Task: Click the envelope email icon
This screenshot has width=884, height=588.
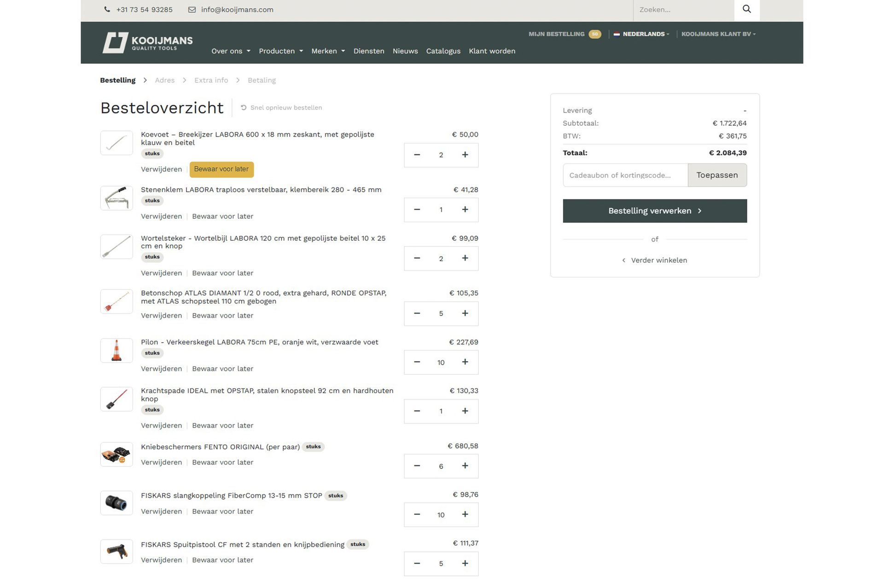Action: [x=192, y=10]
